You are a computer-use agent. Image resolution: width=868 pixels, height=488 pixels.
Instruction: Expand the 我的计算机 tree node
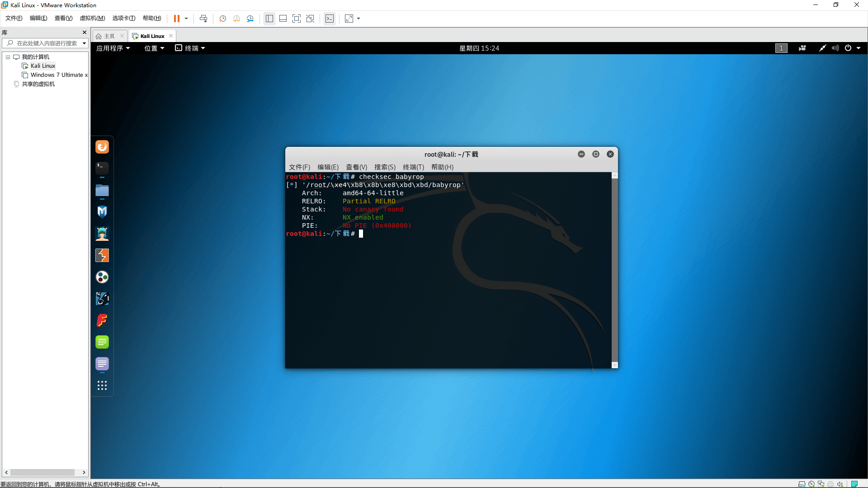coord(7,56)
